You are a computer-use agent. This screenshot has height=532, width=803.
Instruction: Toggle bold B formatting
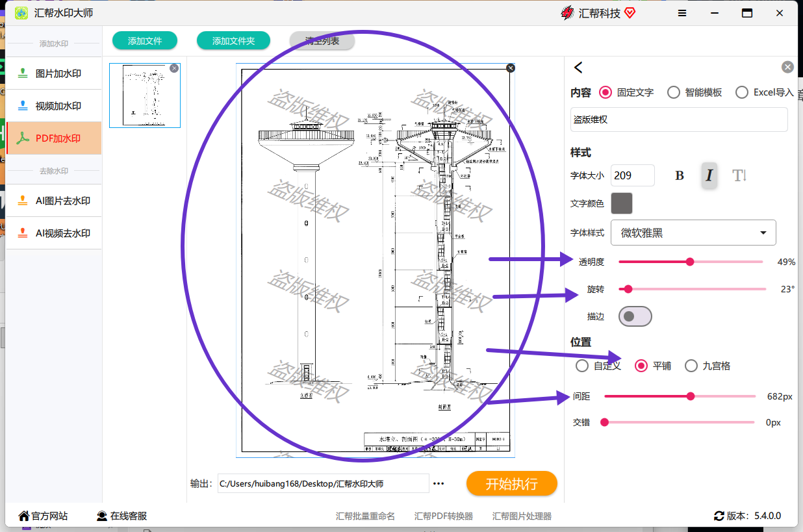pyautogui.click(x=680, y=175)
